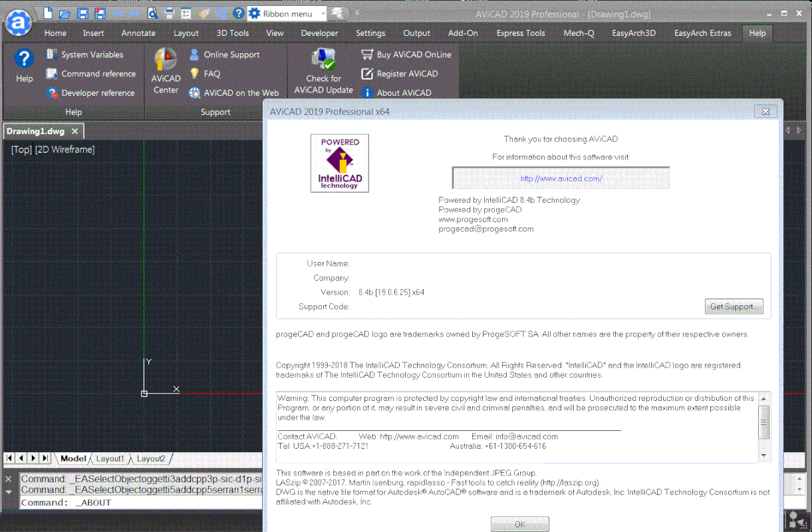Open the Home ribbon tab
Screen dimensions: 812x532
point(55,33)
